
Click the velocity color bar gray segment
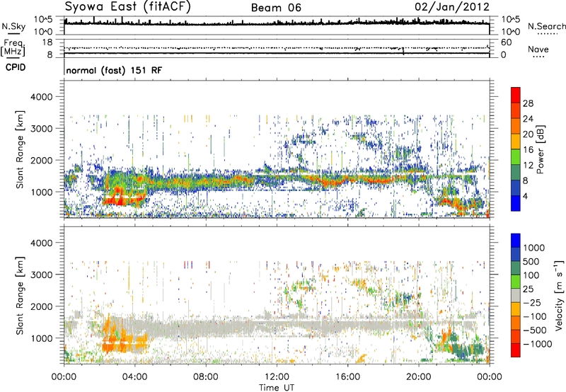click(516, 295)
